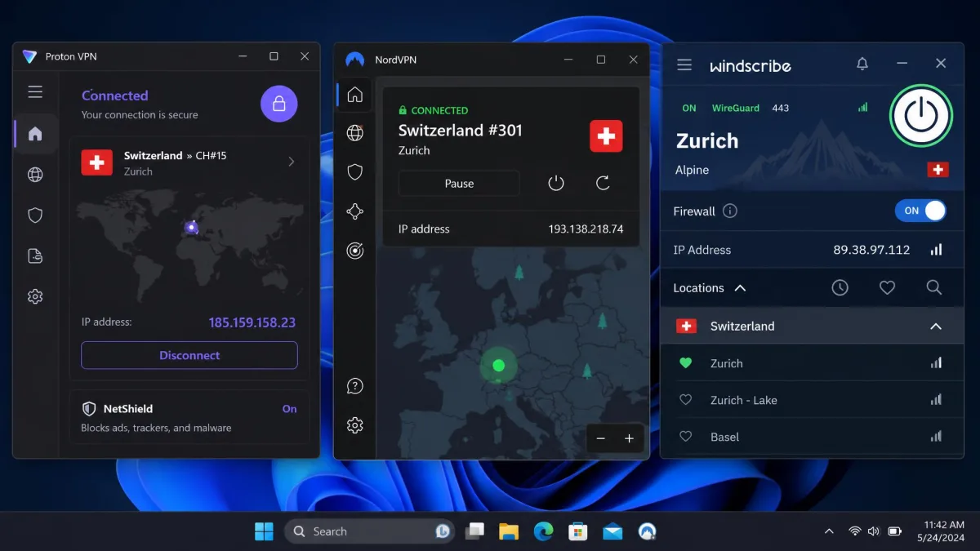Open Windscribe hamburger menu

(684, 64)
